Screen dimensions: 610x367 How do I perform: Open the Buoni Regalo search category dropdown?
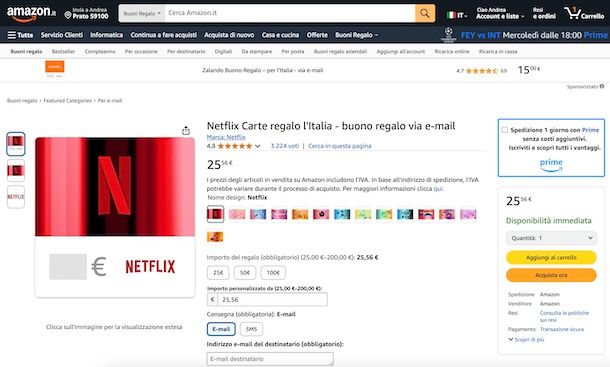(x=142, y=13)
